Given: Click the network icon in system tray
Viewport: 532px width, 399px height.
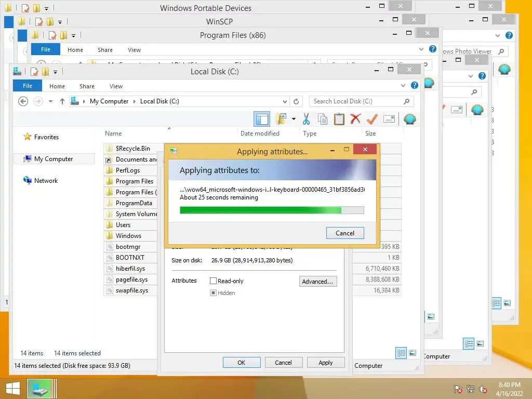Looking at the screenshot, I should [471, 389].
